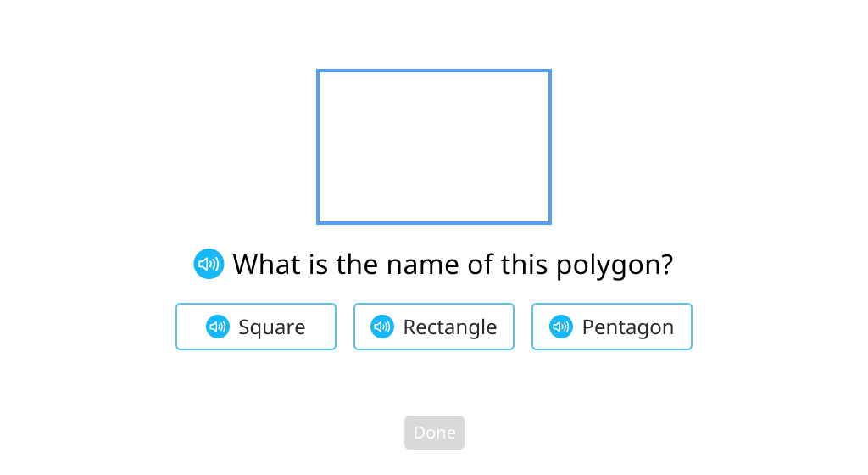Play the Square answer audio icon
868x475 pixels.
[x=218, y=327]
